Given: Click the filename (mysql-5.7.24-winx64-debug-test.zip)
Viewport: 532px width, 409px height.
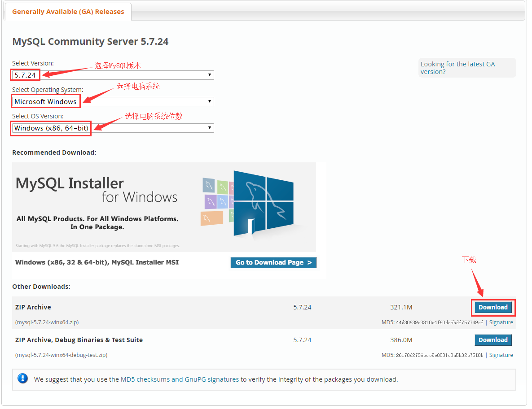Looking at the screenshot, I should [x=61, y=355].
